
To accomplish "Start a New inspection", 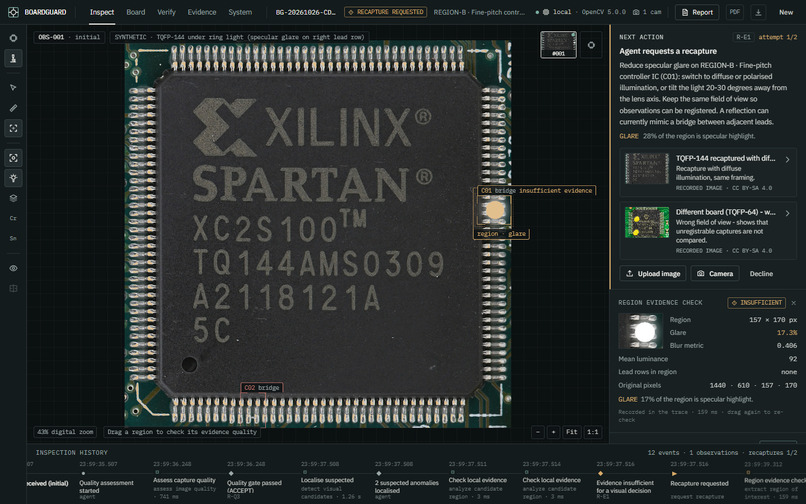I will 785,12.
